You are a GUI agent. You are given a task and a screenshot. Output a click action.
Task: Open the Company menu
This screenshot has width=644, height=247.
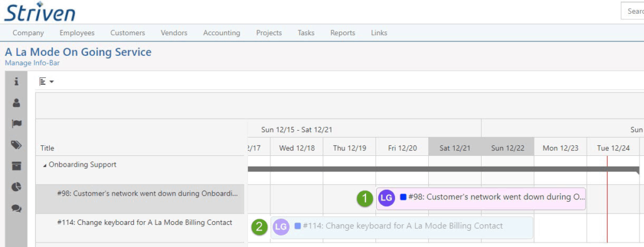pos(28,33)
